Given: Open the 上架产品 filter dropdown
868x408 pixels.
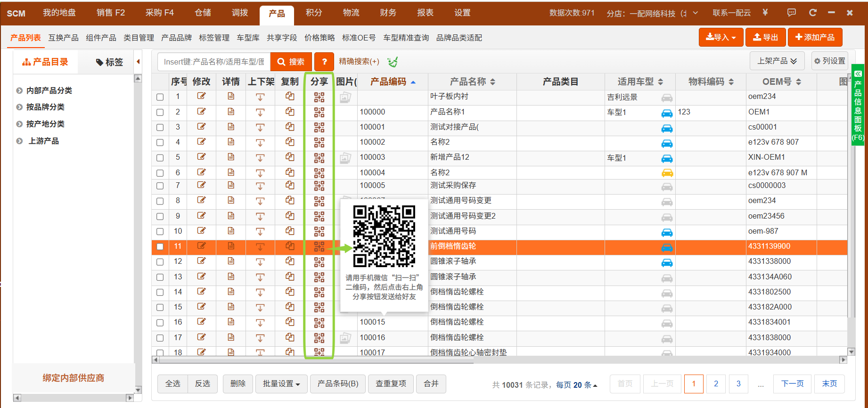Looking at the screenshot, I should pyautogui.click(x=777, y=61).
